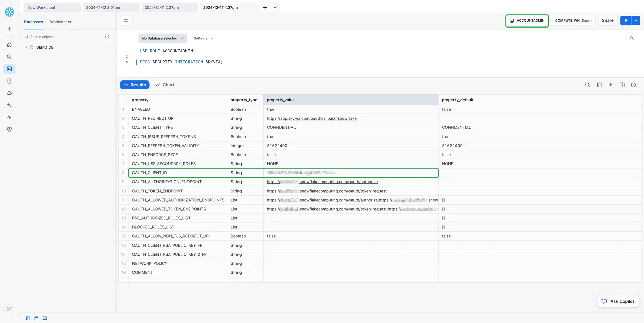Open the Settings dropdown

click(x=203, y=38)
